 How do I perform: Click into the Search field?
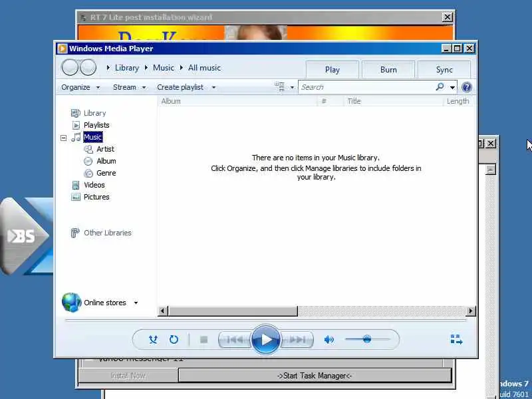pos(366,87)
